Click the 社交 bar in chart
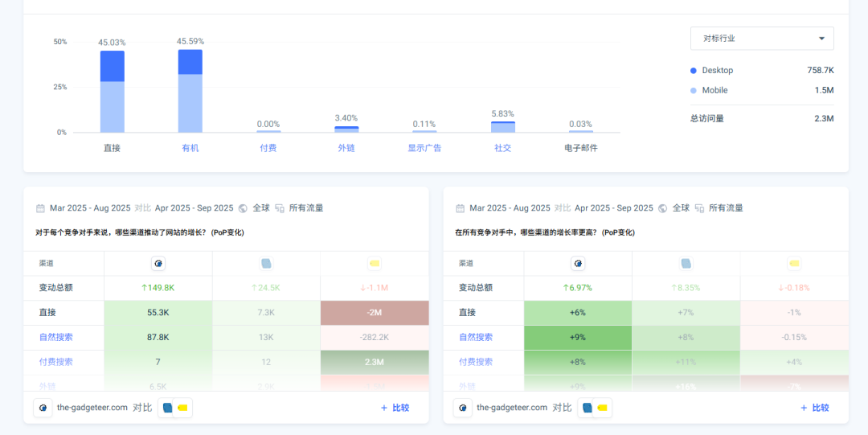 pos(502,127)
